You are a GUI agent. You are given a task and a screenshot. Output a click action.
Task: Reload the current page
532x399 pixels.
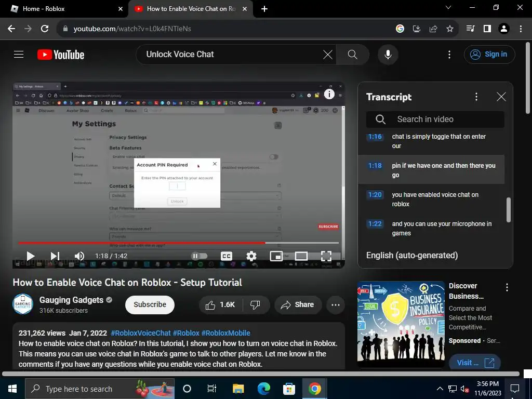[x=45, y=29]
